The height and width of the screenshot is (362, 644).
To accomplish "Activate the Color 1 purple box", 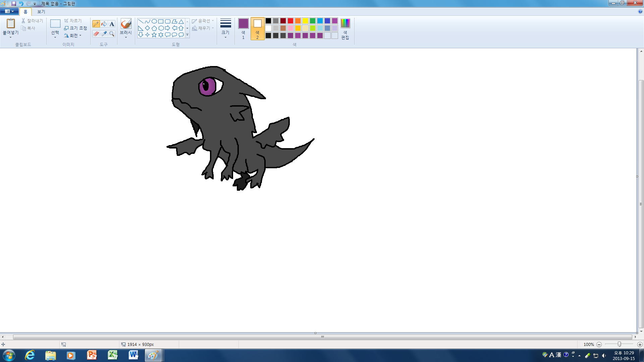I will (243, 23).
